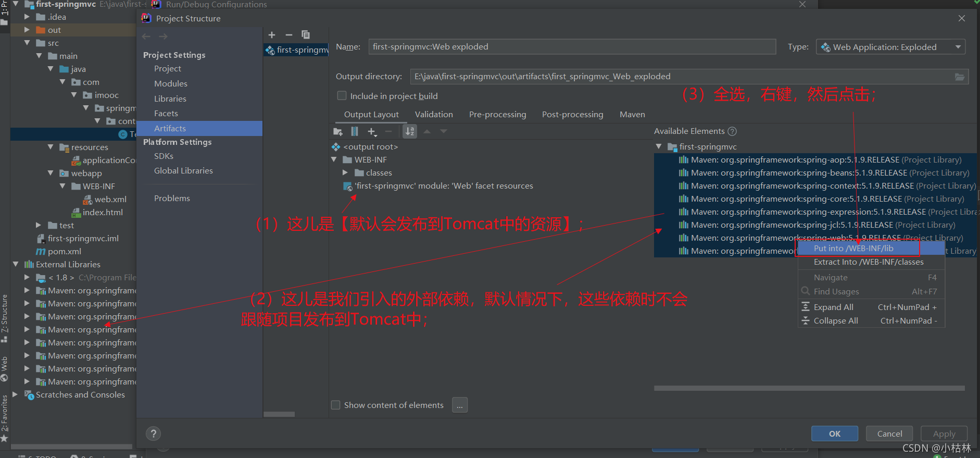The image size is (980, 458).
Task: Open the Structure tool window side tab
Action: 5,318
